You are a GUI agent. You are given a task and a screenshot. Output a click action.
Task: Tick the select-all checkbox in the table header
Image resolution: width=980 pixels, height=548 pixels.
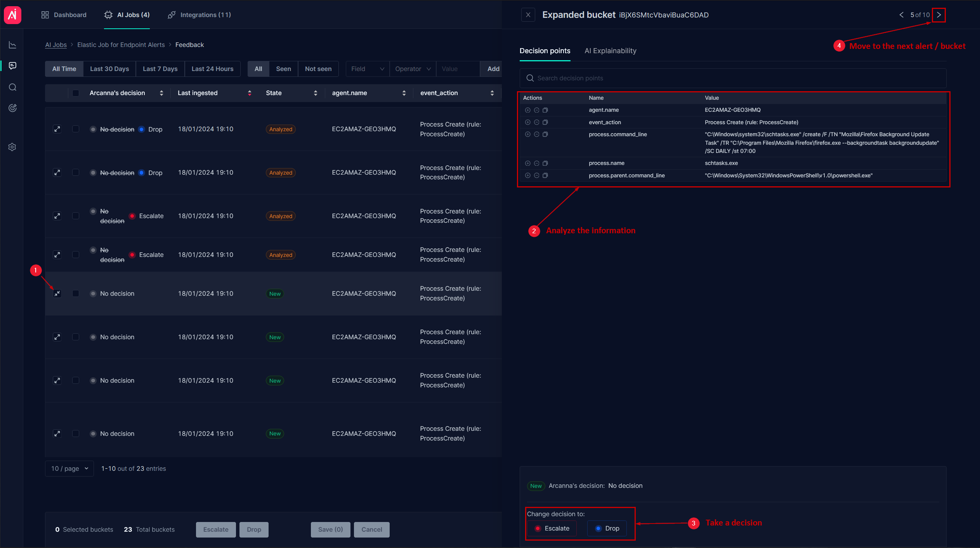coord(76,93)
